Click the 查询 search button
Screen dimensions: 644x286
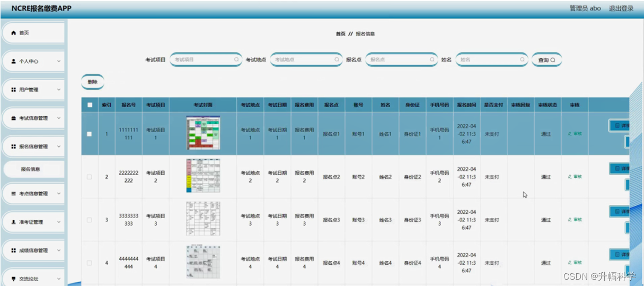pyautogui.click(x=546, y=60)
